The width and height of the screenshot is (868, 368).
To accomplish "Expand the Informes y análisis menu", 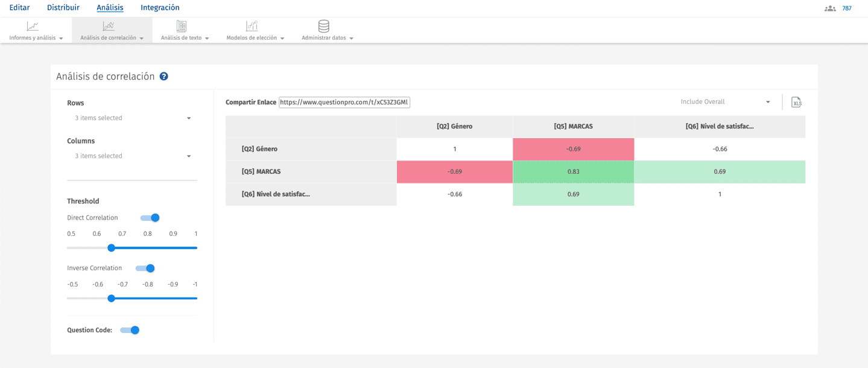I will pyautogui.click(x=61, y=38).
